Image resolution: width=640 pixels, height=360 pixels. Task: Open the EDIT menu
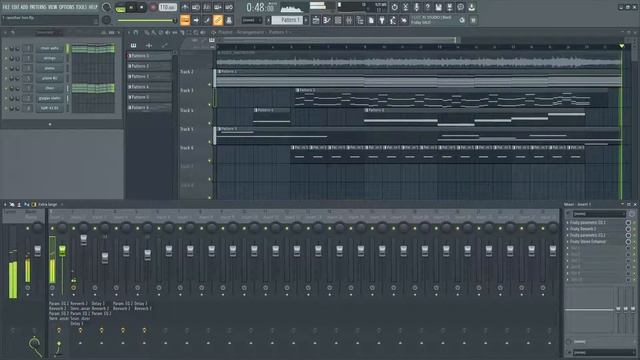[15, 7]
